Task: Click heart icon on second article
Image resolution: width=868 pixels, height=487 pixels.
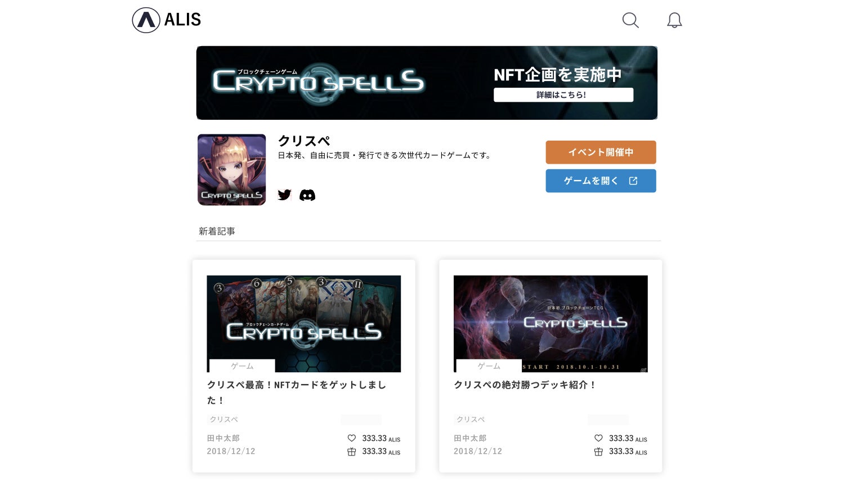Action: pyautogui.click(x=598, y=438)
